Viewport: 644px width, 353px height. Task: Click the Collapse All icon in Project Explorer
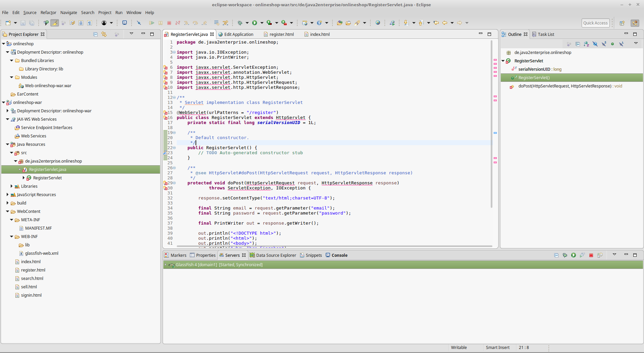96,34
